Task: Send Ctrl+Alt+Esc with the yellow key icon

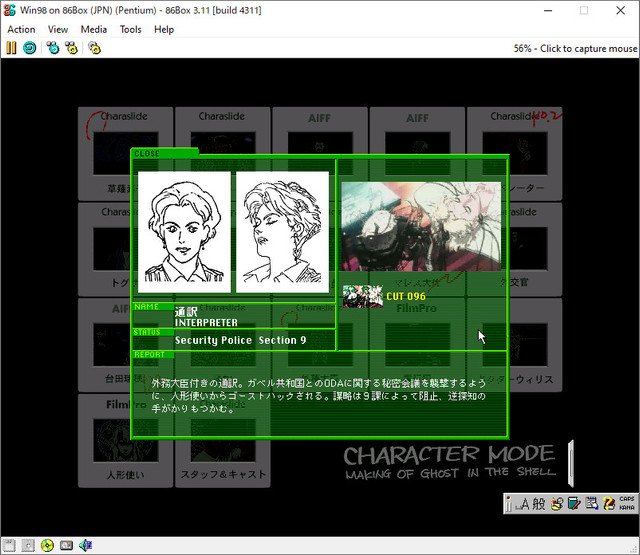Action: click(x=71, y=48)
